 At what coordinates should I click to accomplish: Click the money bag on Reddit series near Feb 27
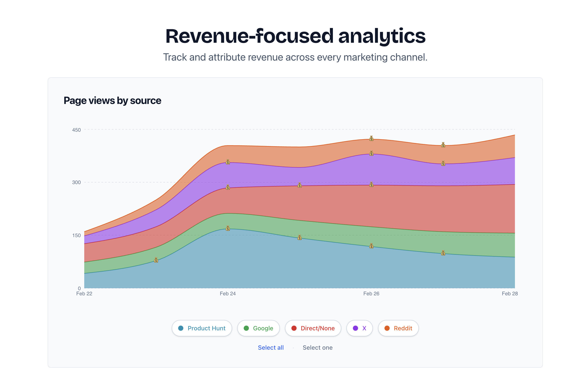443,146
